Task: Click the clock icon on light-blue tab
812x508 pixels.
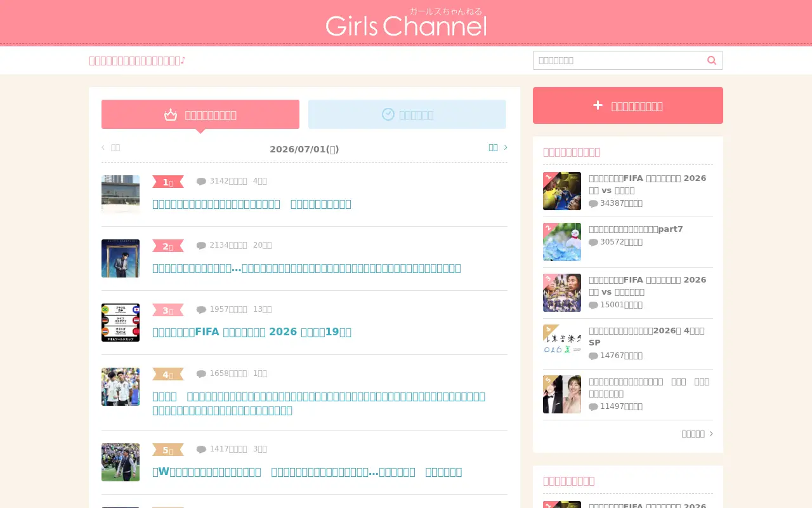Action: (388, 114)
